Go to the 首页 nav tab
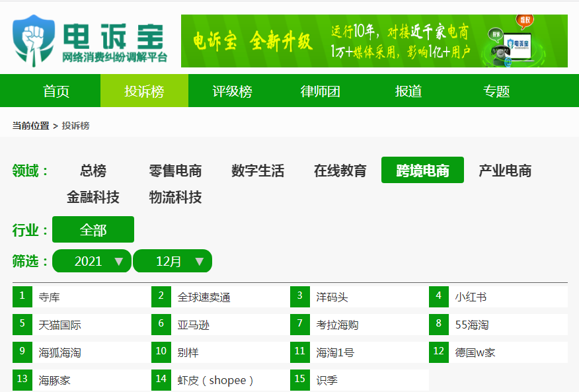 click(x=56, y=91)
